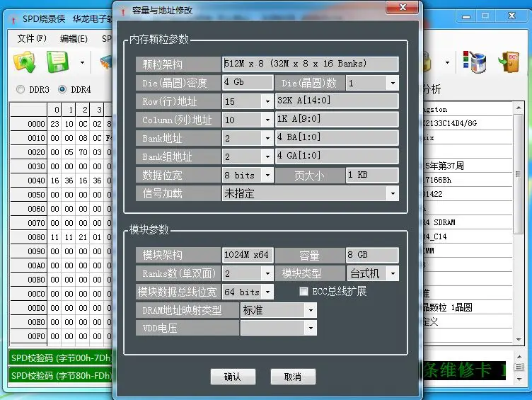The width and height of the screenshot is (532, 400).
Task: Expand the Row(行)地址 dropdown showing 15
Action: pyautogui.click(x=267, y=101)
